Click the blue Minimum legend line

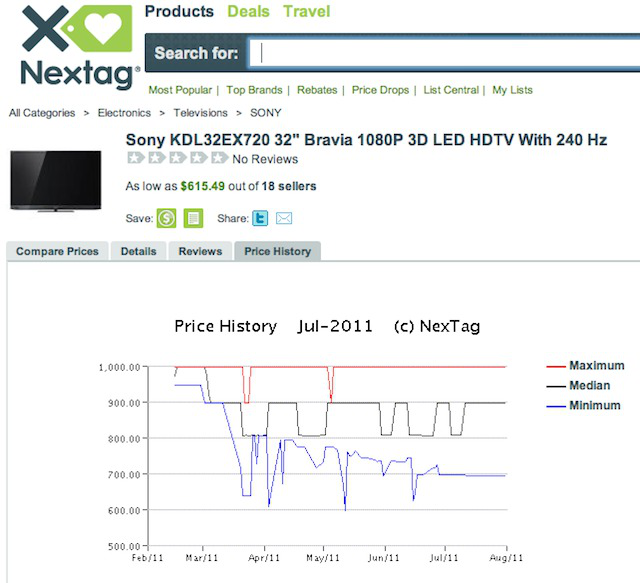click(556, 406)
